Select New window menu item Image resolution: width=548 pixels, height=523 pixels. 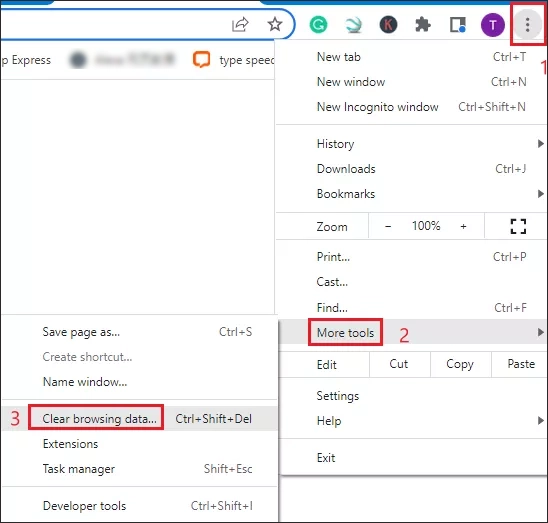point(411,82)
